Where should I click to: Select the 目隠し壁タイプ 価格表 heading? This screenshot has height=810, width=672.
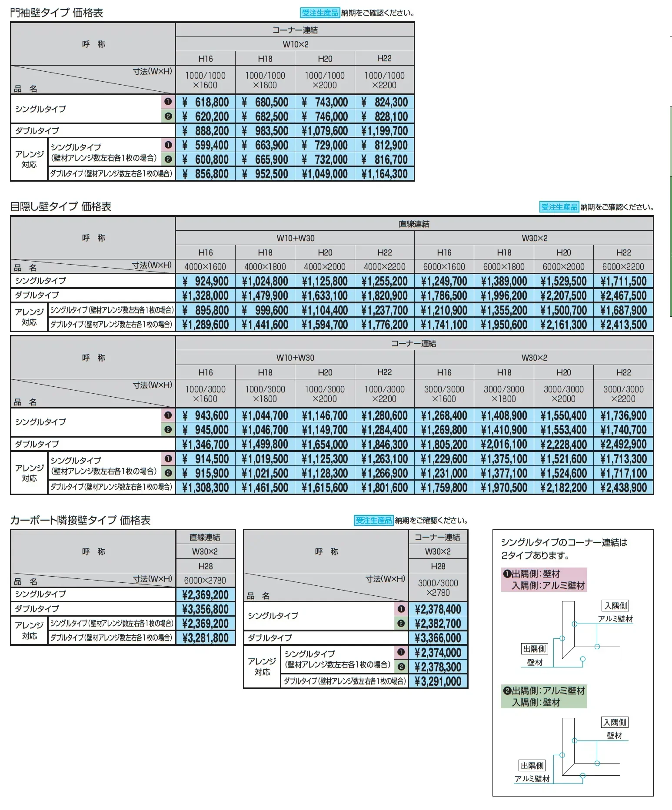[61, 207]
